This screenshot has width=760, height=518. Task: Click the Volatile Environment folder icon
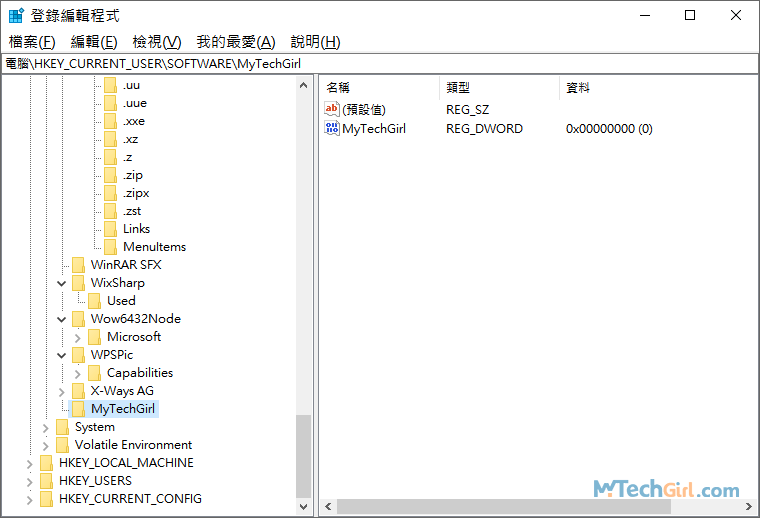[62, 445]
